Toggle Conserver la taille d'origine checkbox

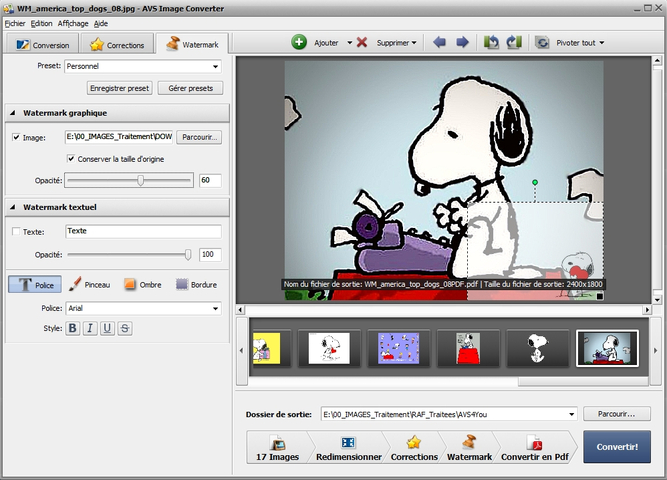(71, 158)
